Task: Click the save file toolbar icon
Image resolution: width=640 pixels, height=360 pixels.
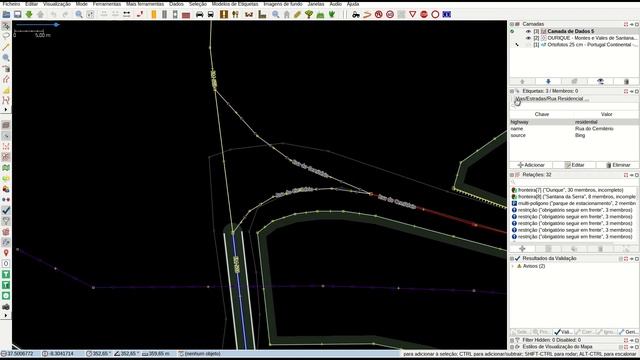Action: 18,14
